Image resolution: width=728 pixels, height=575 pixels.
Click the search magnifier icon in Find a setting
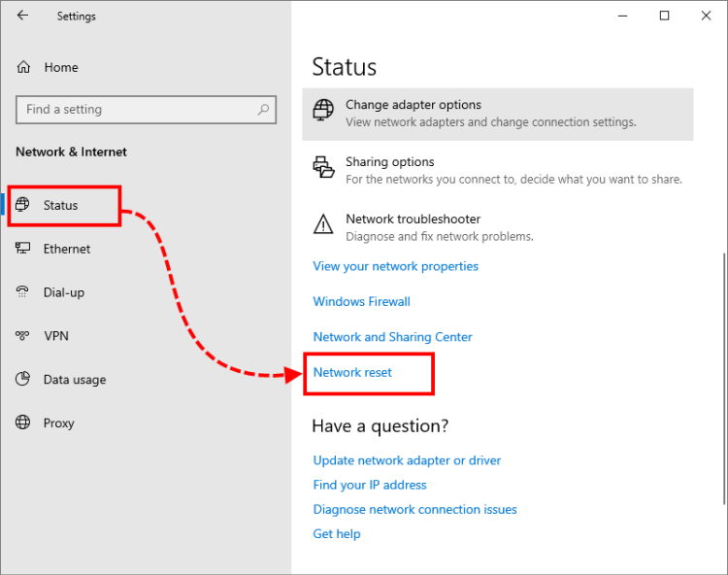click(263, 110)
